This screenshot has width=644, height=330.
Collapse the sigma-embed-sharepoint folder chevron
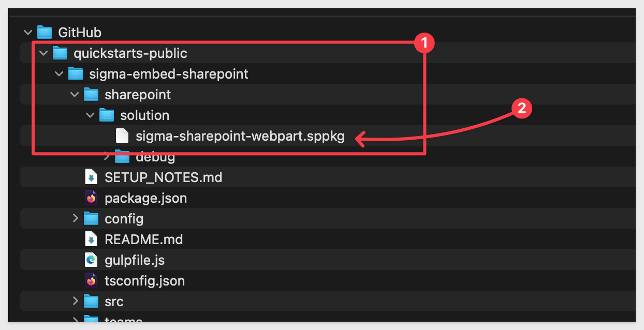(59, 74)
